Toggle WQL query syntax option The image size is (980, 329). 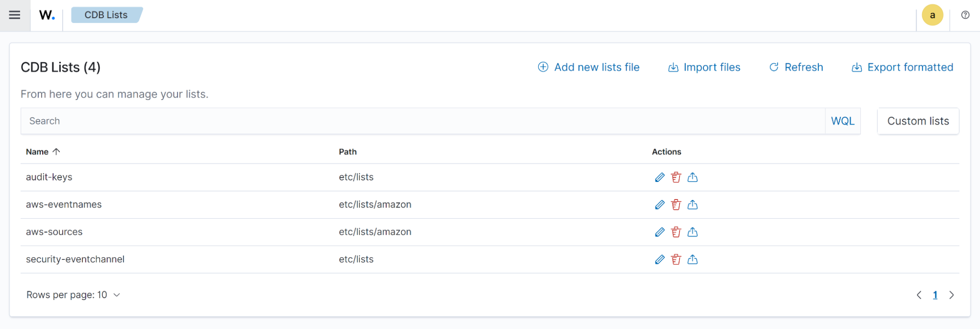[x=842, y=121]
